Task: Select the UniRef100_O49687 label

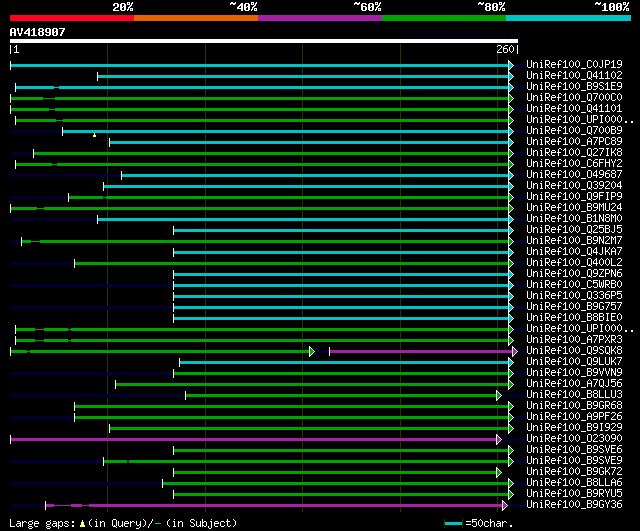Action: 574,175
